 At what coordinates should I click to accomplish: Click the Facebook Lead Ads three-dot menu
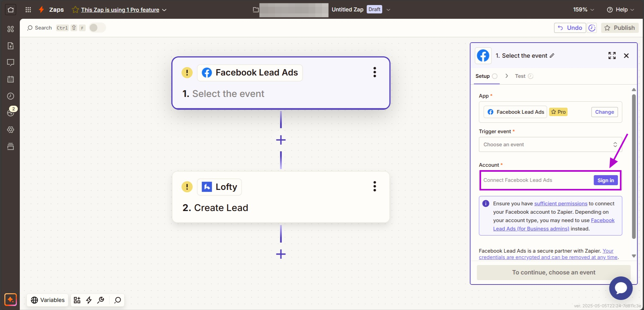pyautogui.click(x=374, y=72)
